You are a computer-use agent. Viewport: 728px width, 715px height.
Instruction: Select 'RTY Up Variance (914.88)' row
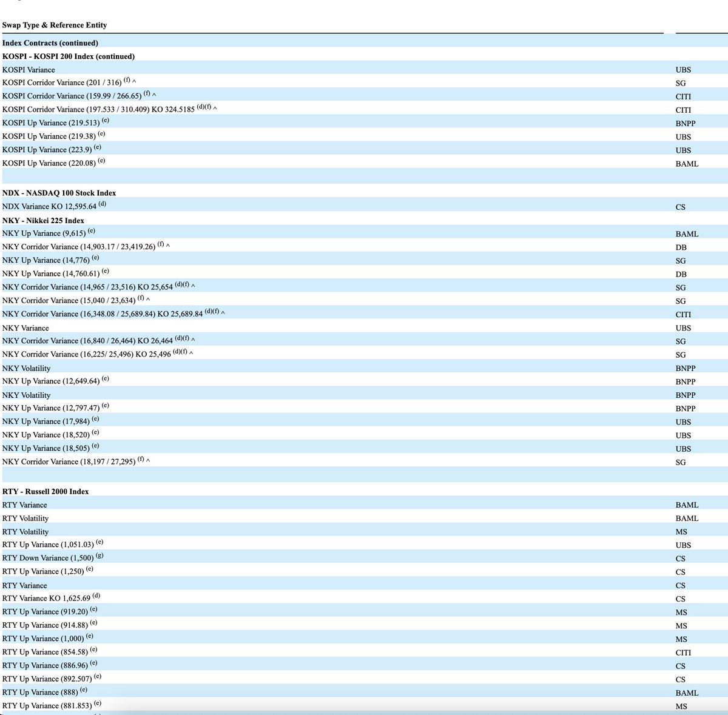364,625
